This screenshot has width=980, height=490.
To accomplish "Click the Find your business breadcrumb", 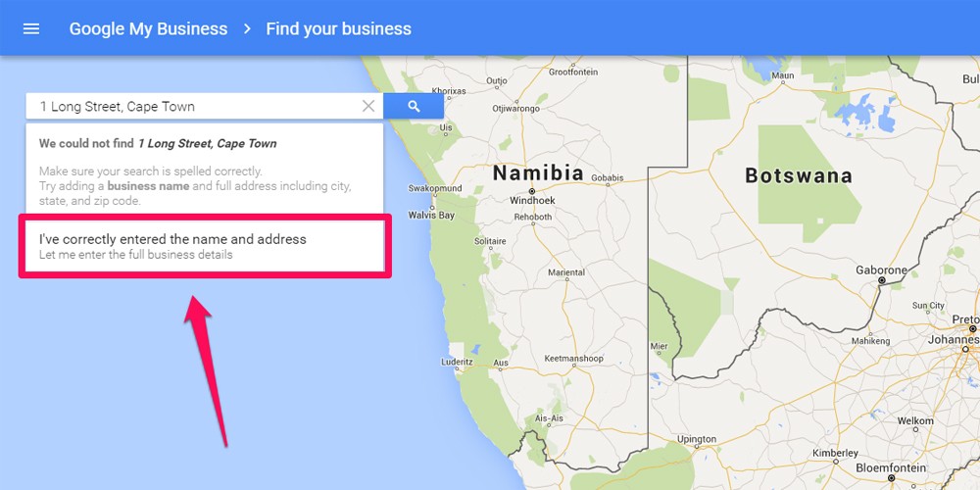I will (339, 28).
